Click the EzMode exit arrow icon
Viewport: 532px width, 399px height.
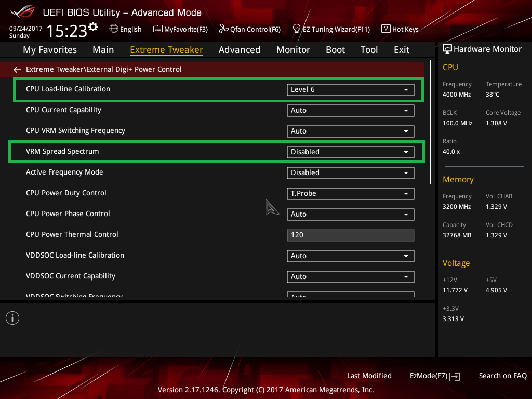455,376
